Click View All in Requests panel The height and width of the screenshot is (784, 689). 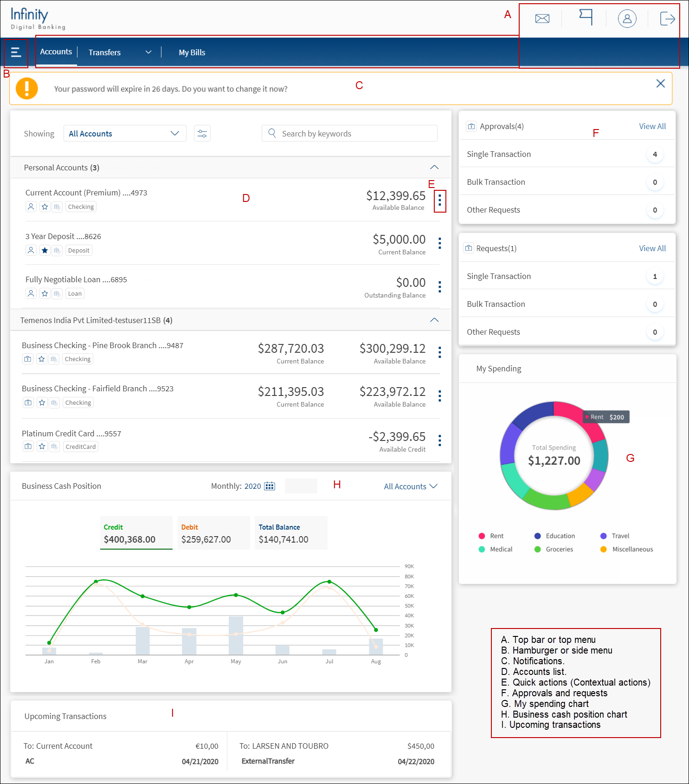pyautogui.click(x=652, y=248)
